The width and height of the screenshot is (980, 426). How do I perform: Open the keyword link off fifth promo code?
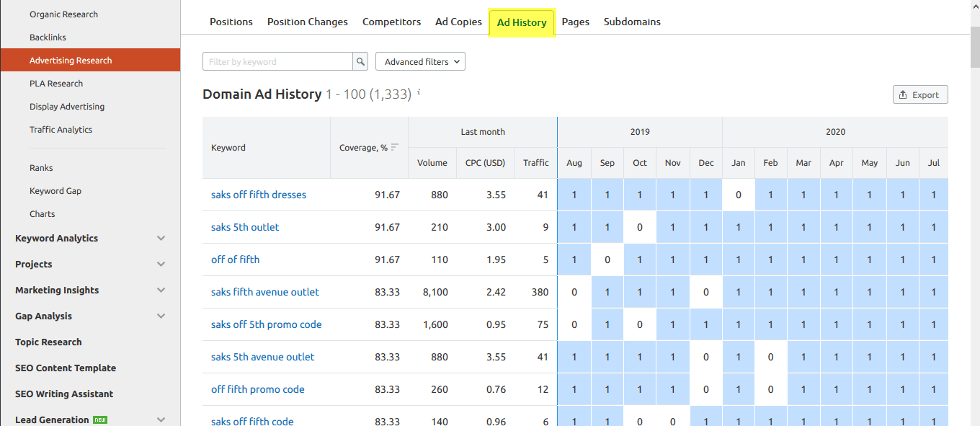[257, 389]
